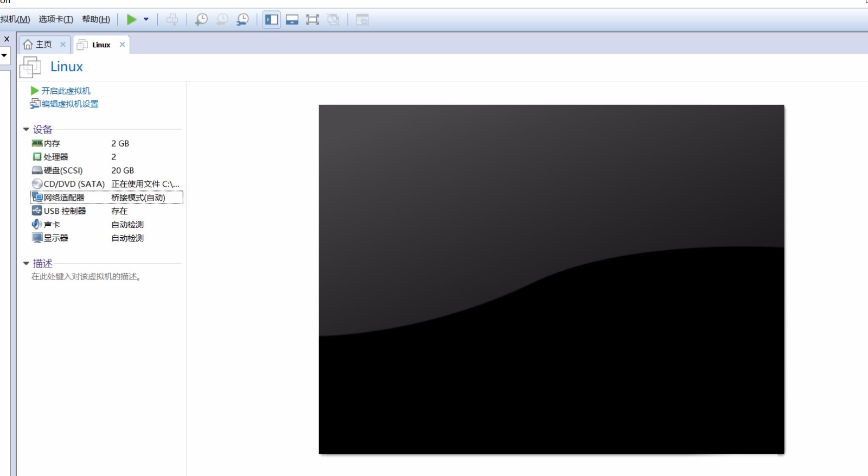The image size is (868, 476).
Task: Open the 选项卡(T) menu
Action: 56,20
